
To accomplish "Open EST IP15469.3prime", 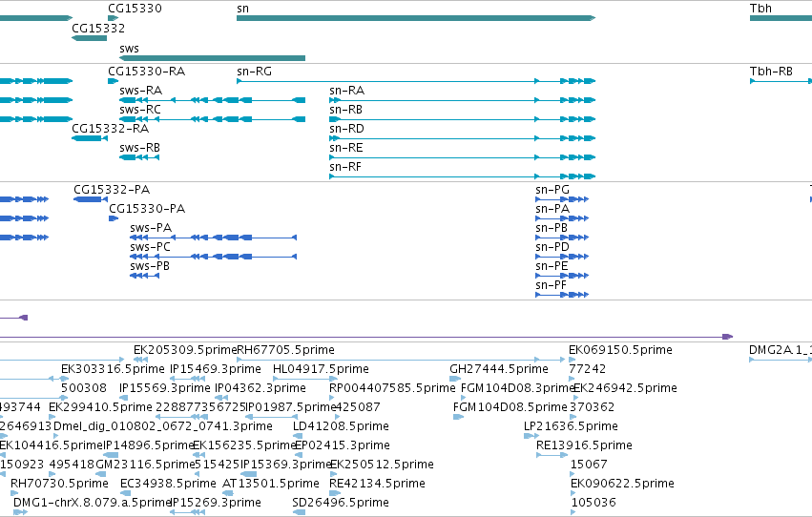I will (215, 369).
